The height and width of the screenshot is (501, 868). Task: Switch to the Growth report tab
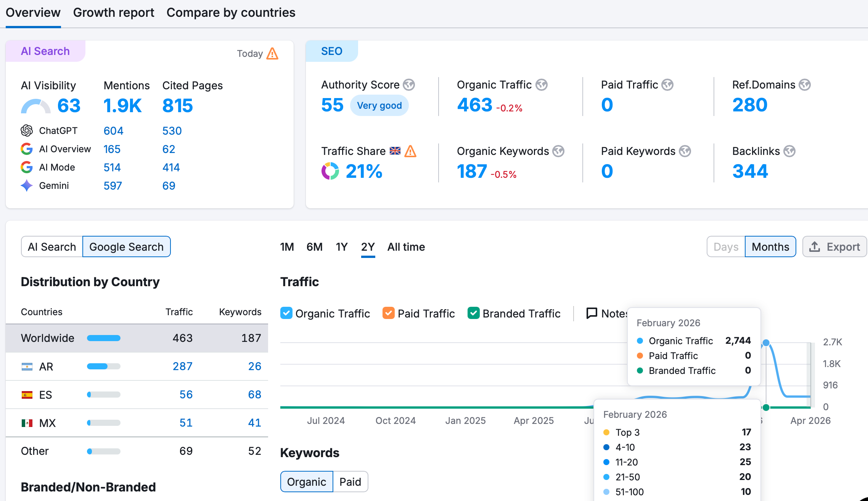(113, 13)
